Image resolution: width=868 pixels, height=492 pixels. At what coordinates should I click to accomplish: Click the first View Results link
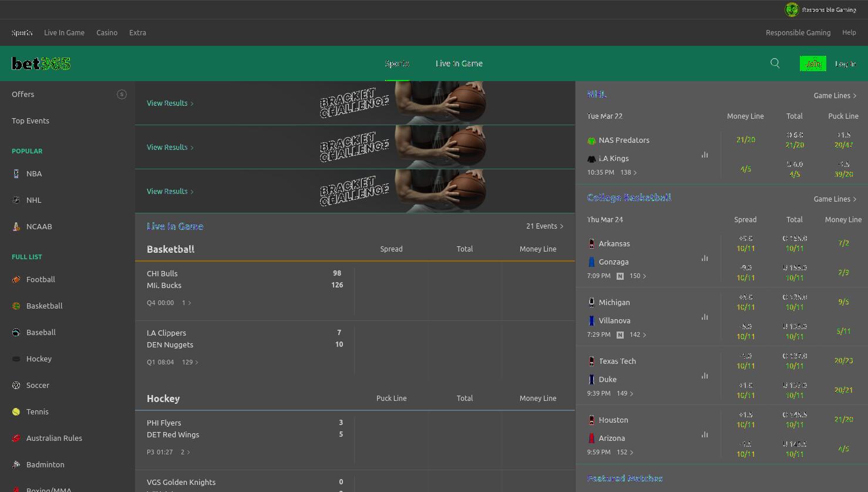click(x=170, y=103)
